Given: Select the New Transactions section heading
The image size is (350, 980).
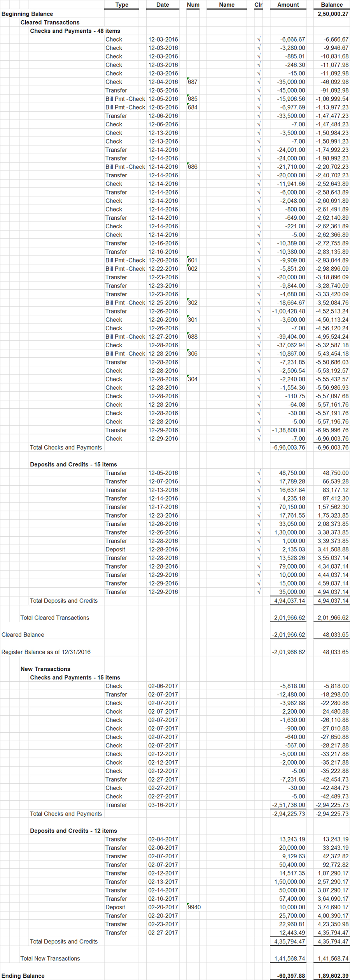Looking at the screenshot, I should click(x=45, y=669).
